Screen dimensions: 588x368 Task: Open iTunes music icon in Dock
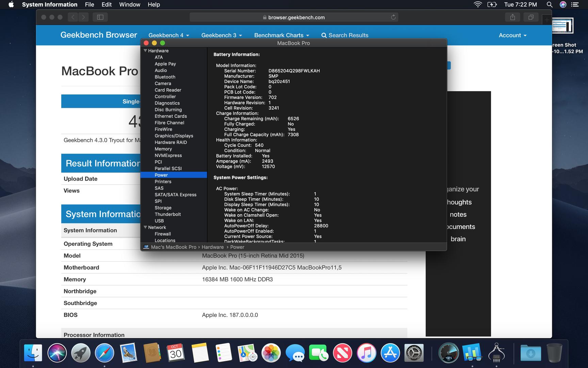[x=366, y=353]
